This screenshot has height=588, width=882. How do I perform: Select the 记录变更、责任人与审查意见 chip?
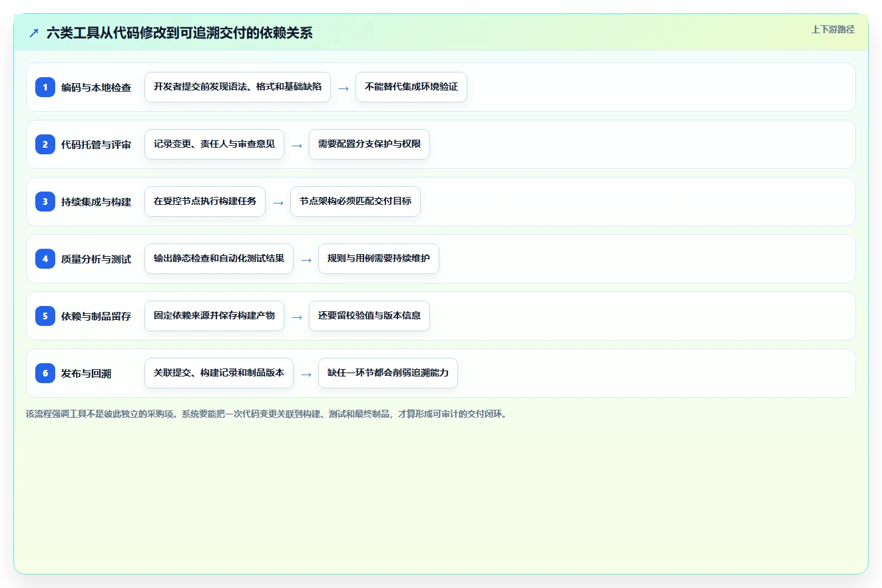(214, 144)
